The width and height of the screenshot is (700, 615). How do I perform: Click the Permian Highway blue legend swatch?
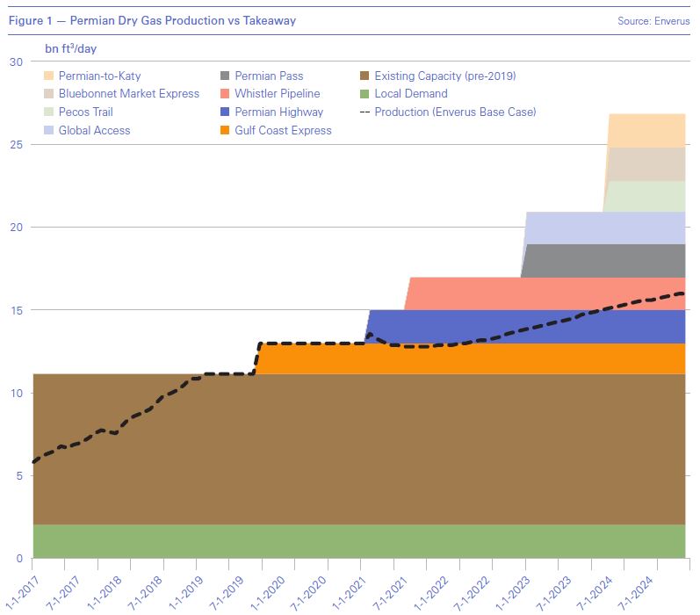pos(226,112)
